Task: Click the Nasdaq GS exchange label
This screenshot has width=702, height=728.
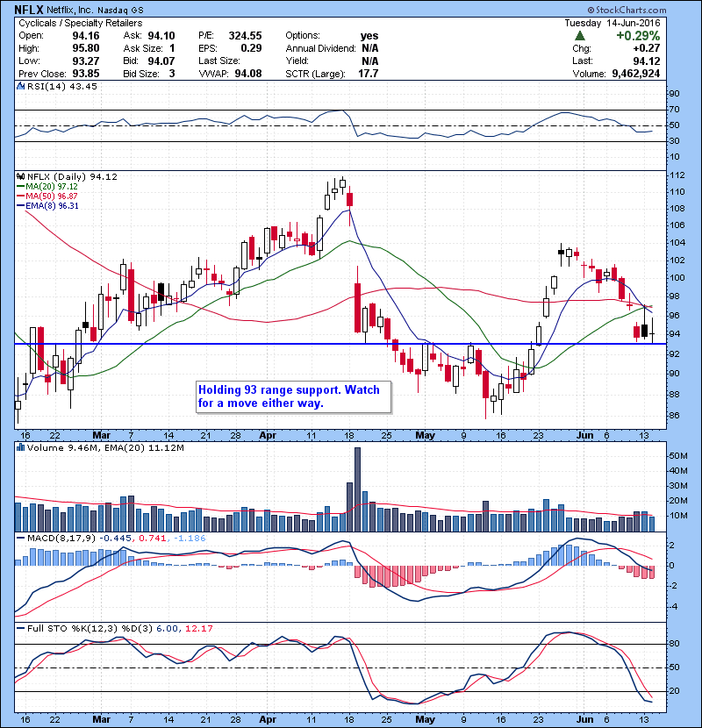Action: 120,10
